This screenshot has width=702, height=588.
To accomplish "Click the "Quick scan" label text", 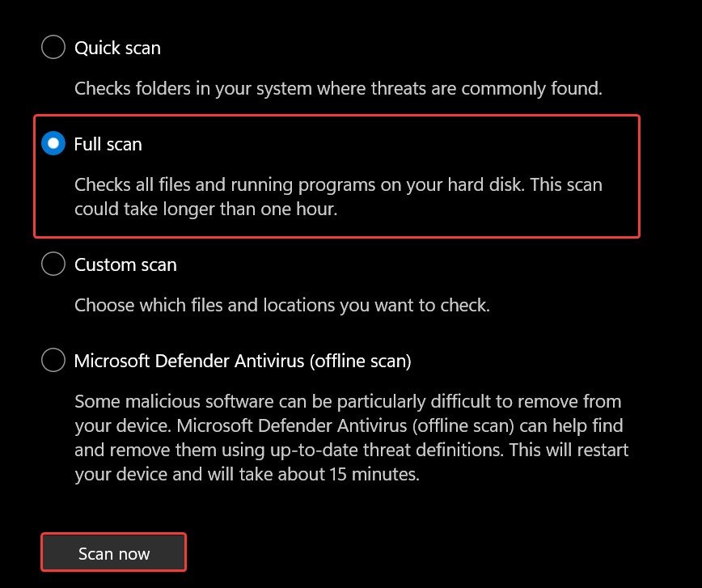I will click(x=117, y=48).
